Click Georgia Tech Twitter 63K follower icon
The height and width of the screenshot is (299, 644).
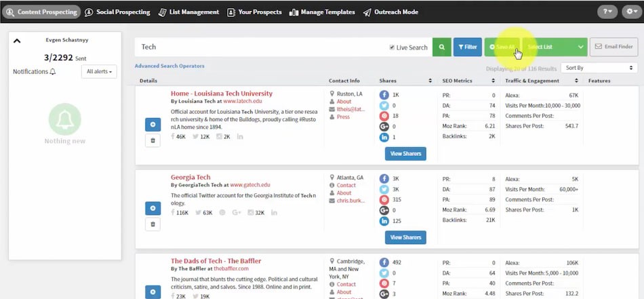[x=199, y=213]
